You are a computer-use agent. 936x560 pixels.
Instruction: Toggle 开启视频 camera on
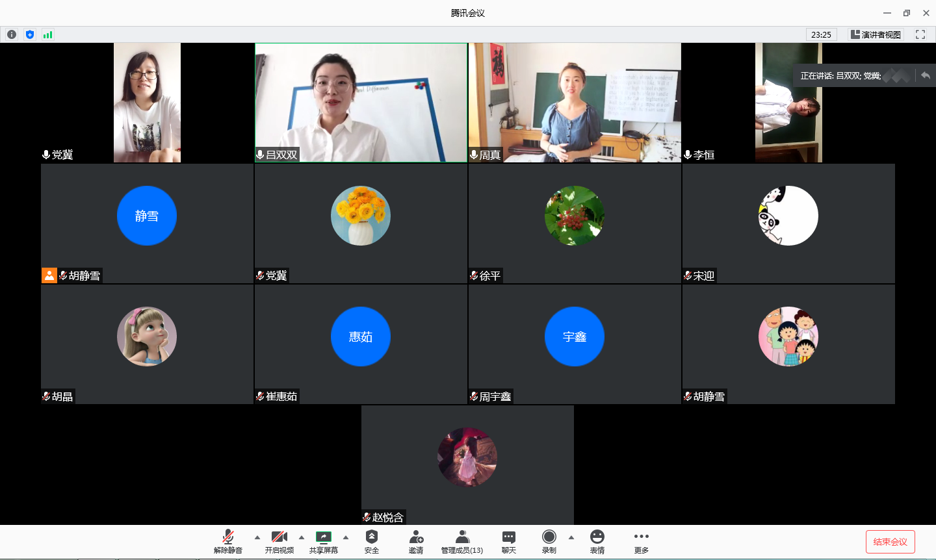(279, 541)
